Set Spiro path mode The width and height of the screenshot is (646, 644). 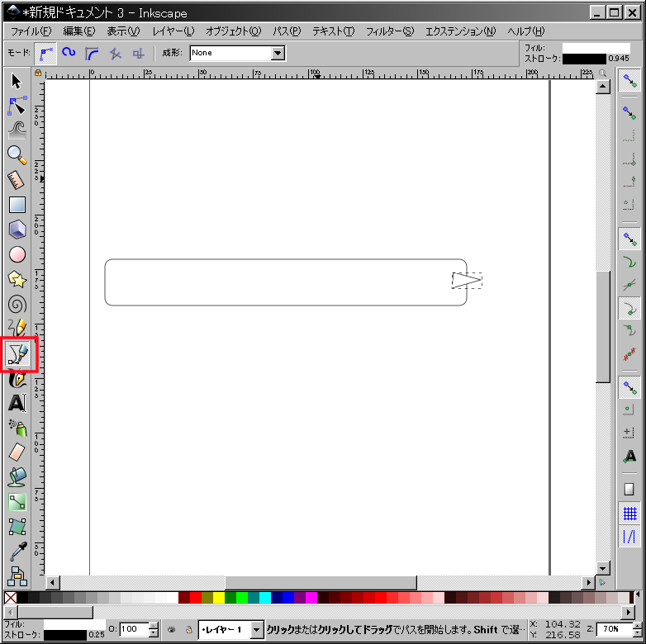pos(69,53)
